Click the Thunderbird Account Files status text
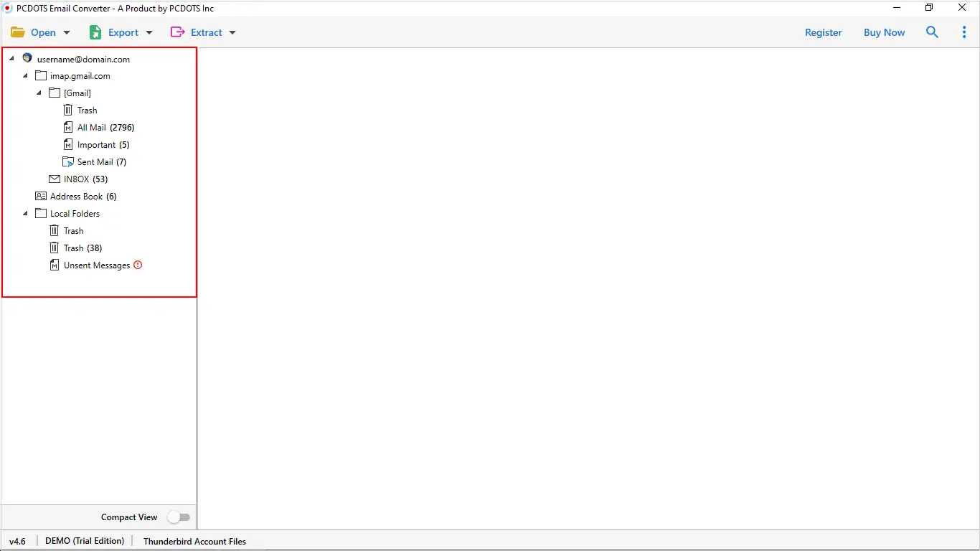Image resolution: width=980 pixels, height=551 pixels. tap(194, 542)
